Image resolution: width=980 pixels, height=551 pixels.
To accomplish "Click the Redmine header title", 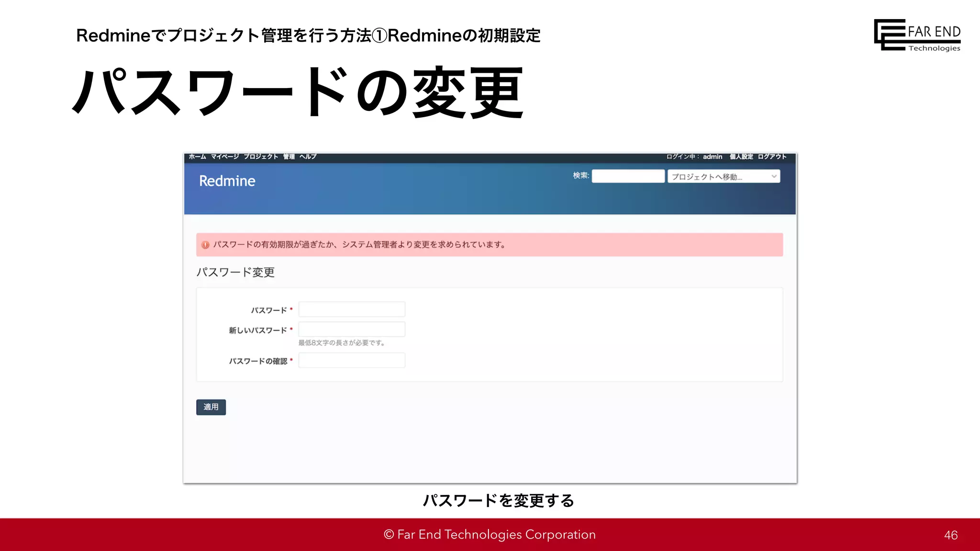I will click(x=227, y=181).
